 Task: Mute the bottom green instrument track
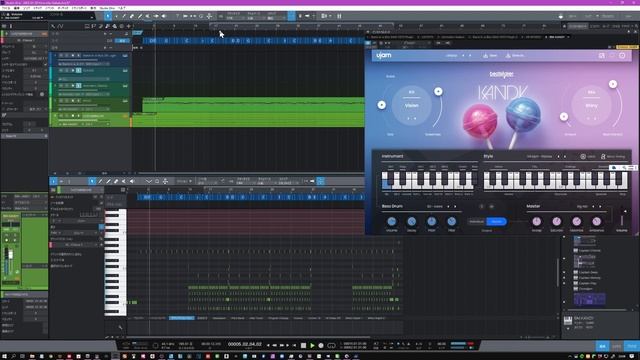pos(61,116)
